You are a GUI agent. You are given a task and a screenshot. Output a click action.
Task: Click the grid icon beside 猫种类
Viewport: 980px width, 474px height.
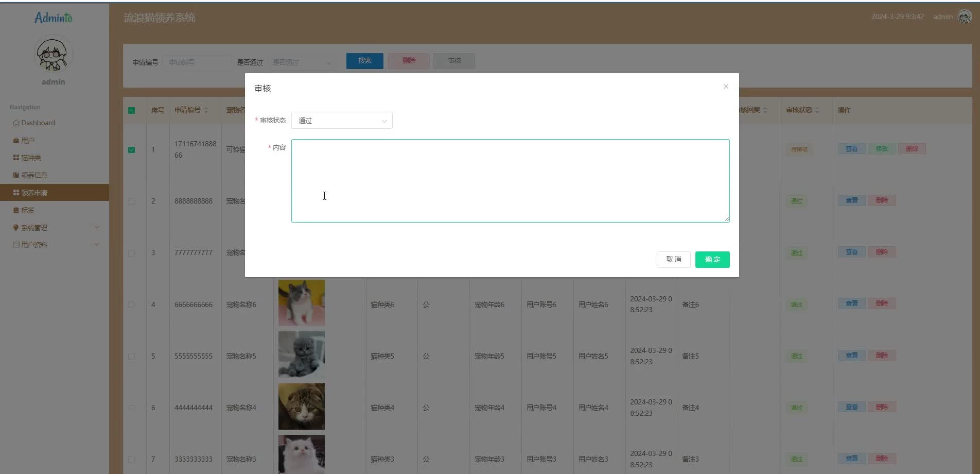point(16,158)
